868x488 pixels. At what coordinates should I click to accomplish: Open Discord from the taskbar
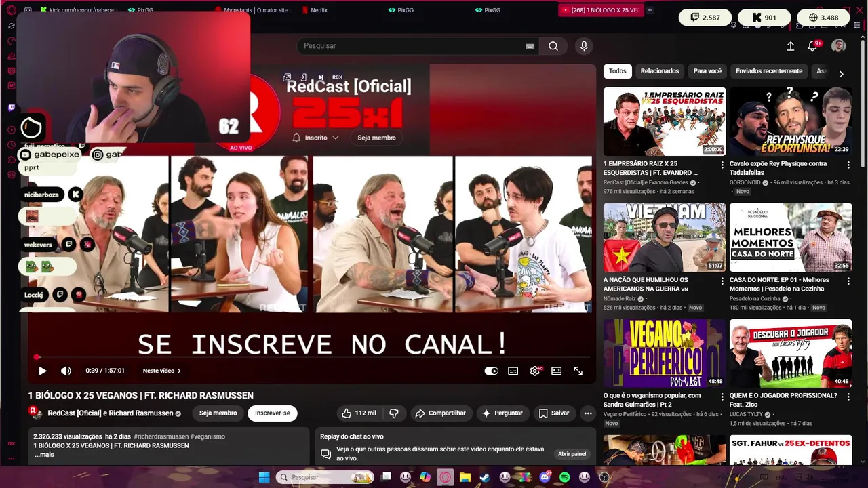pos(545,477)
